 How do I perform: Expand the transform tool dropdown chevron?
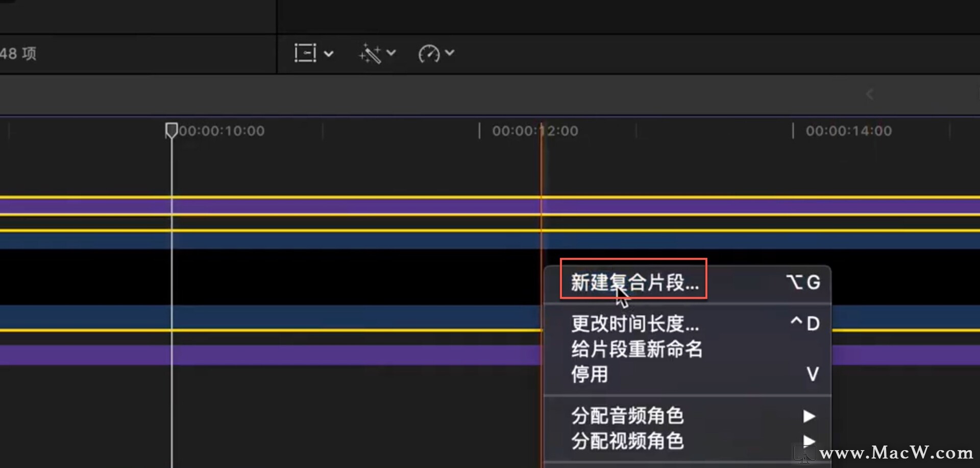tap(329, 54)
